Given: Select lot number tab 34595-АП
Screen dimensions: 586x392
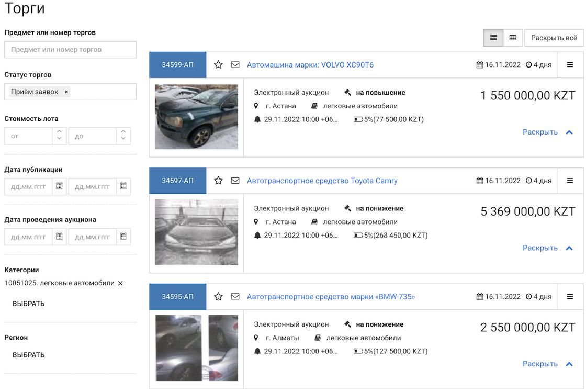Looking at the screenshot, I should [177, 297].
